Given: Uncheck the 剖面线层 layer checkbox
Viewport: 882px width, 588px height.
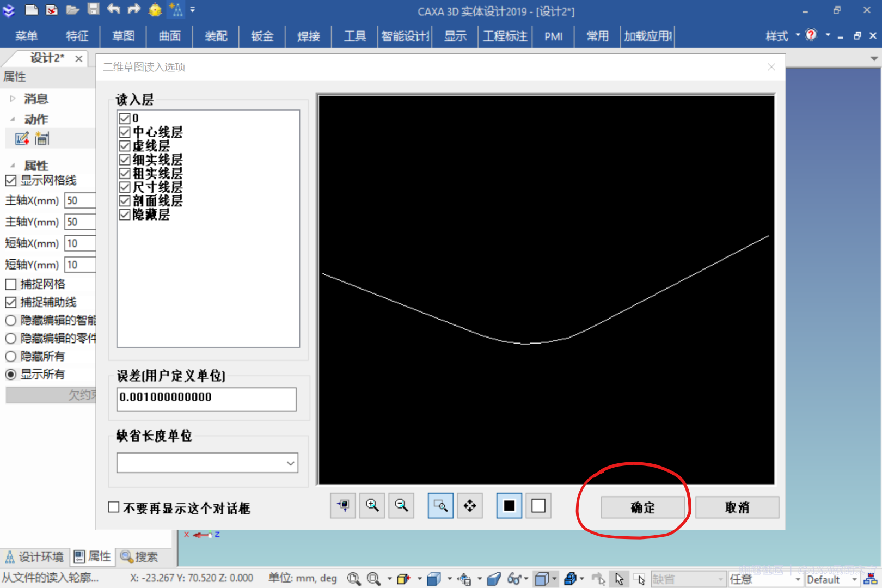Looking at the screenshot, I should [x=125, y=200].
